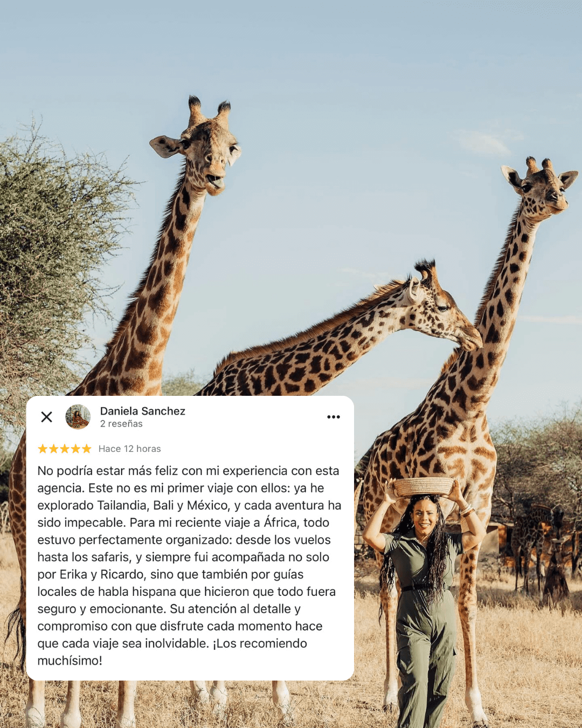582x728 pixels.
Task: Click the "Hace 12 horas" timestamp
Action: (130, 449)
